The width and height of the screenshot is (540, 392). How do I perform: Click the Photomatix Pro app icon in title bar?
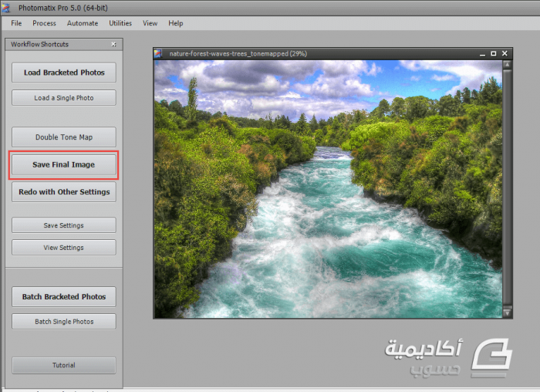[x=6, y=8]
